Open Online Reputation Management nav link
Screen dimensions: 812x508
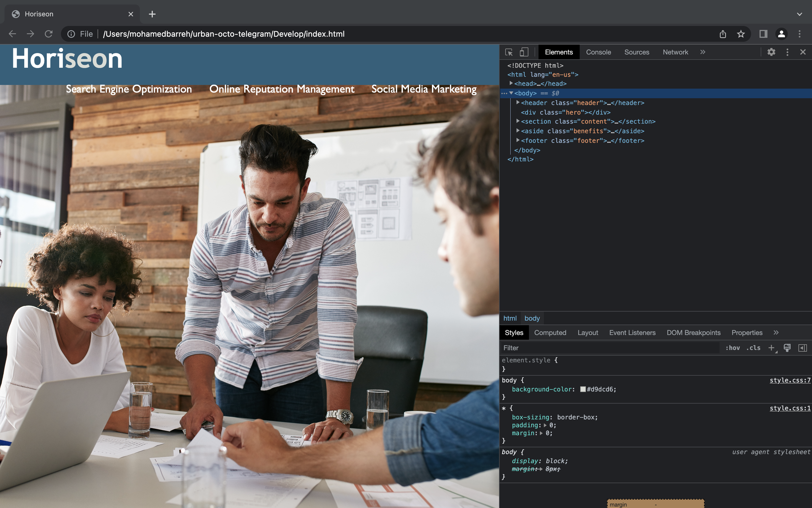click(282, 89)
